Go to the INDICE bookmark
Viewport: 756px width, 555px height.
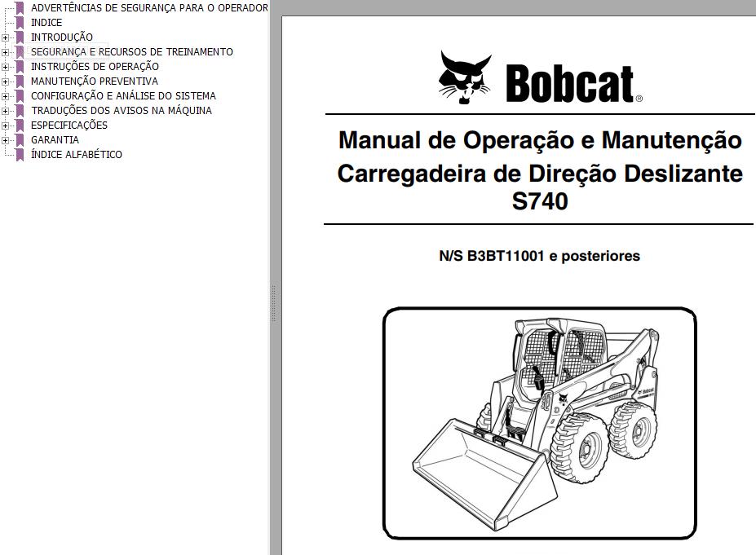pos(46,23)
